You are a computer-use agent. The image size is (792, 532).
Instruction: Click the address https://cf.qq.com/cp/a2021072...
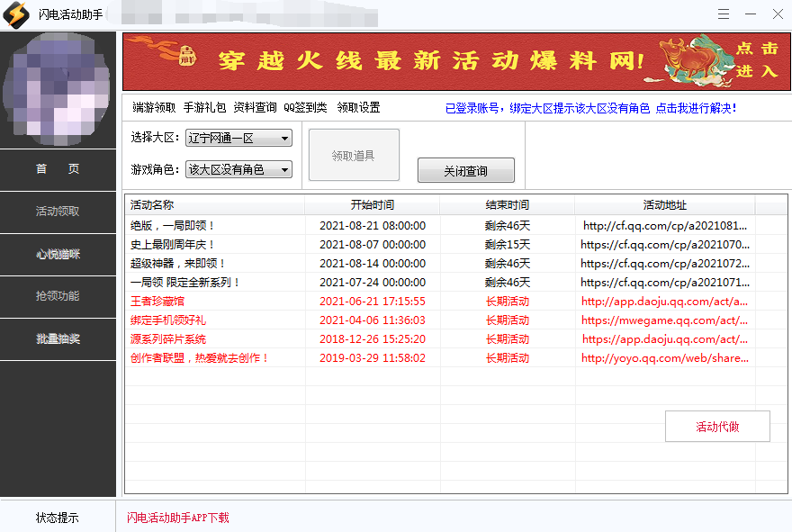[x=665, y=264]
